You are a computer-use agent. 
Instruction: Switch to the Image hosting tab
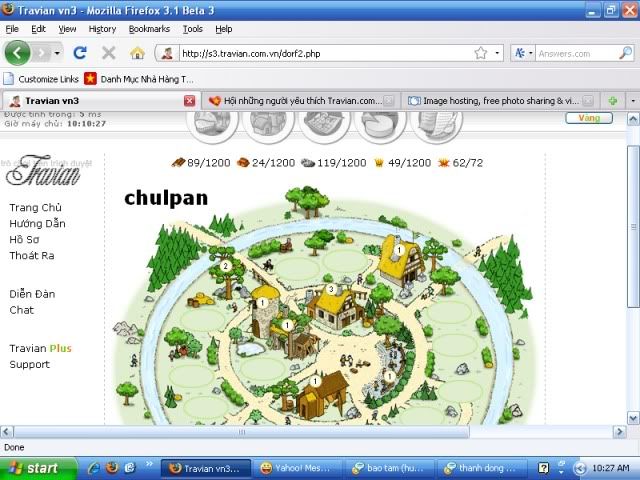point(501,101)
